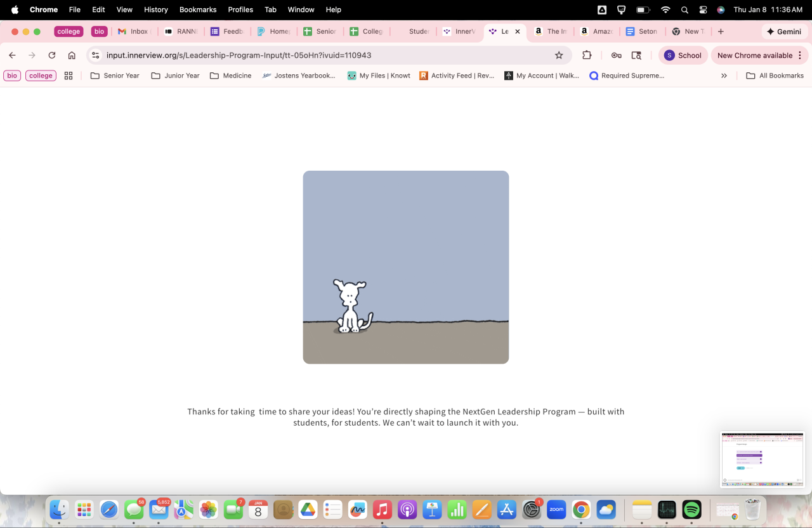
Task: Open Google Drive in the Dock
Action: [308, 509]
